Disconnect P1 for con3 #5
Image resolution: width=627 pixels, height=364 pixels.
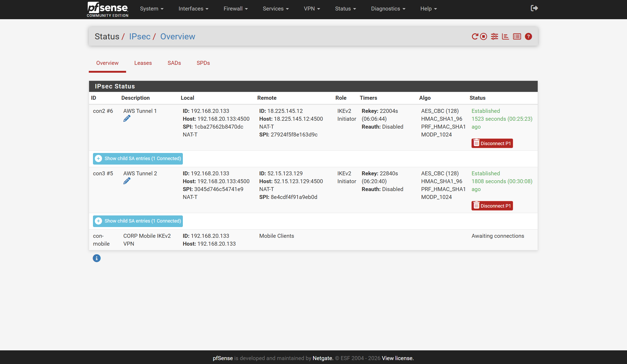coord(492,206)
